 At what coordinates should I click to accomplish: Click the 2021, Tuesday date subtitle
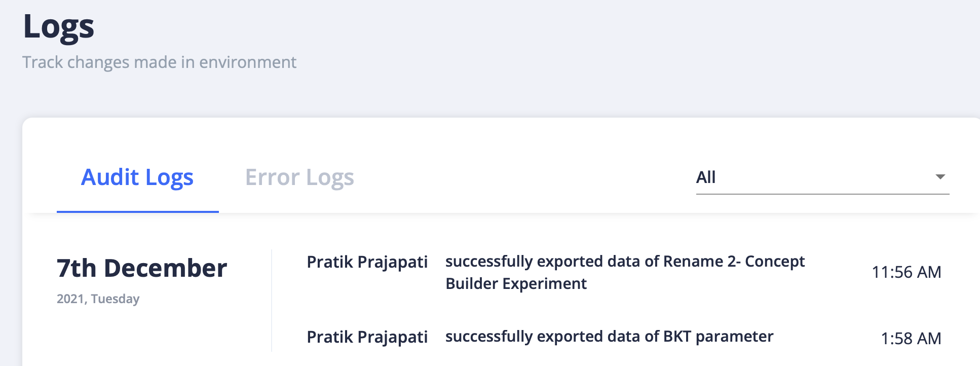(98, 299)
